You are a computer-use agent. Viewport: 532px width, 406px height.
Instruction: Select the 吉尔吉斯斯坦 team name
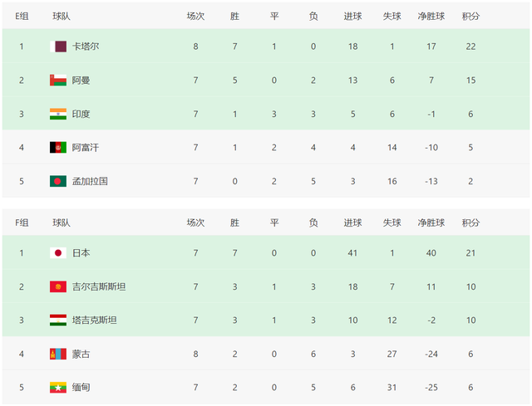coord(99,286)
